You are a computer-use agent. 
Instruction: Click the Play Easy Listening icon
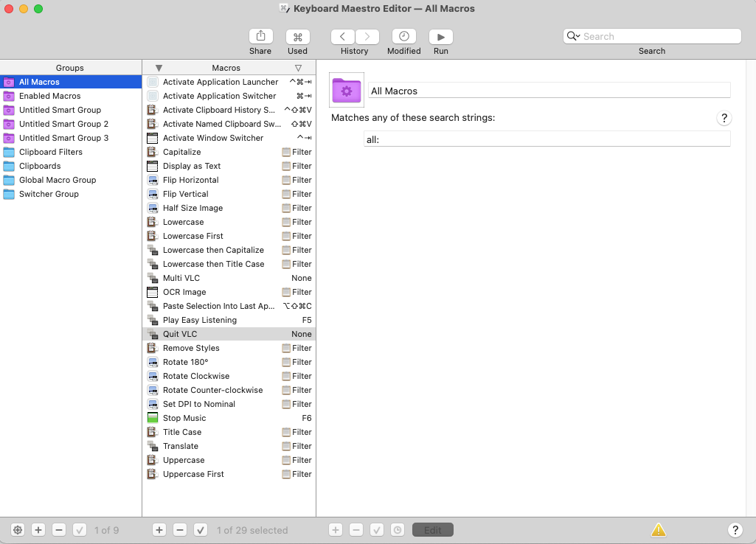tap(153, 319)
